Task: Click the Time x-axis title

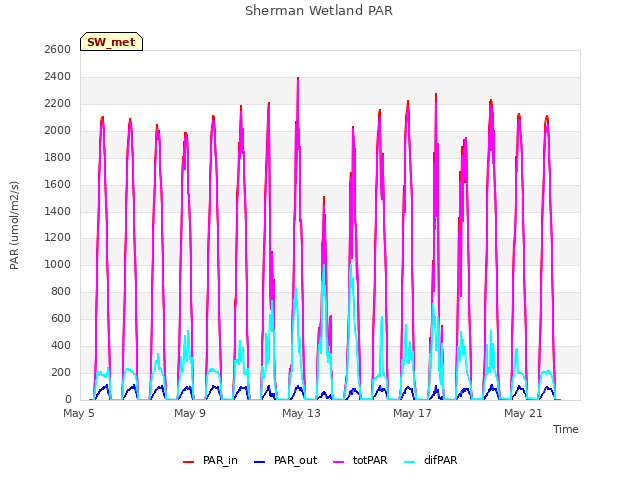Action: click(565, 429)
